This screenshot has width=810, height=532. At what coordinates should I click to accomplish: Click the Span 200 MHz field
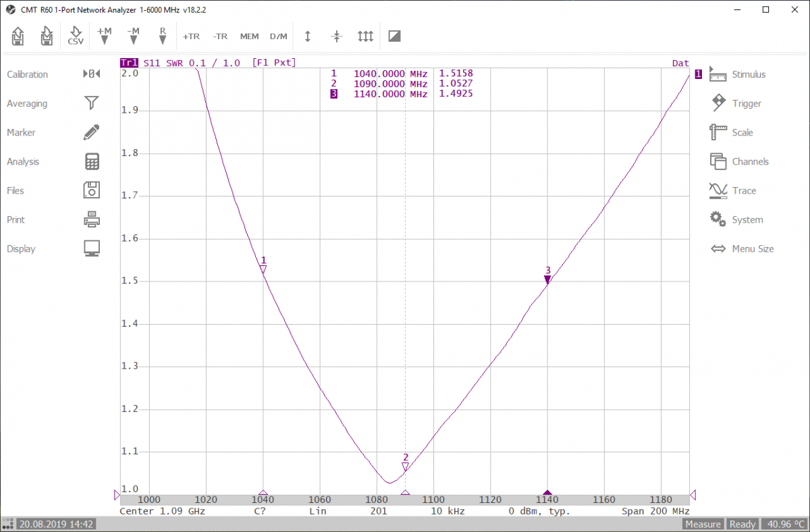point(655,511)
